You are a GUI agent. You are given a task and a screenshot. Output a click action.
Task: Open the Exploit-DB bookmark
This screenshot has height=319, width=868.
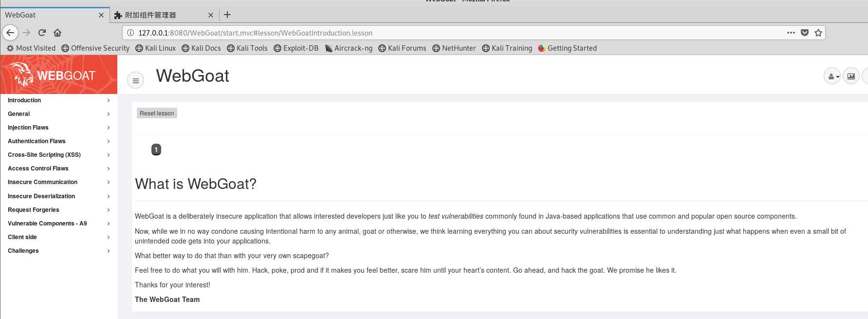pyautogui.click(x=296, y=48)
